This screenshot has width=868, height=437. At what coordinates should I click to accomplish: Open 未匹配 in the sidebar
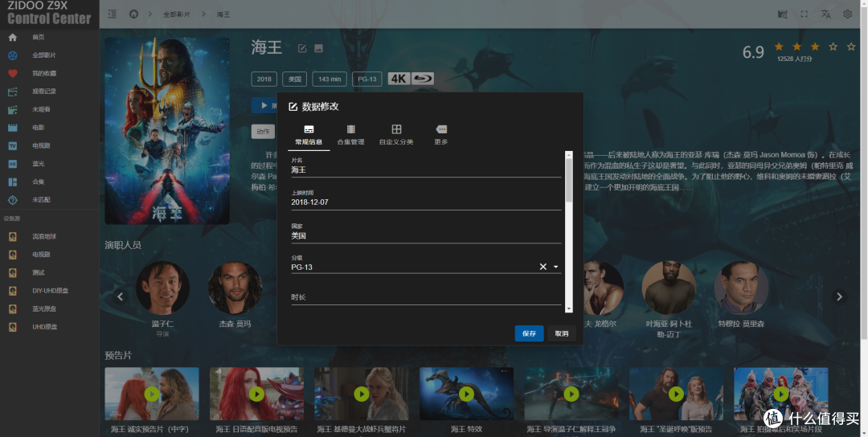50,200
